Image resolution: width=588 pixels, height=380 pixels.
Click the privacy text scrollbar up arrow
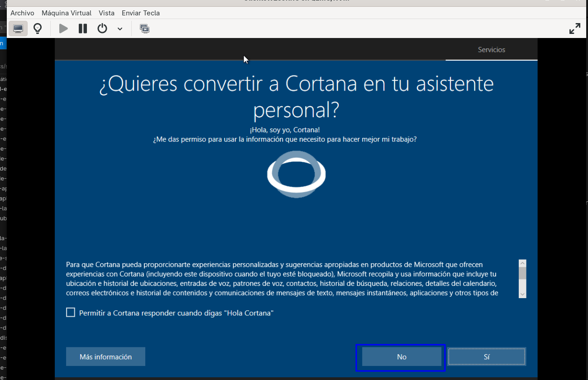click(x=522, y=263)
